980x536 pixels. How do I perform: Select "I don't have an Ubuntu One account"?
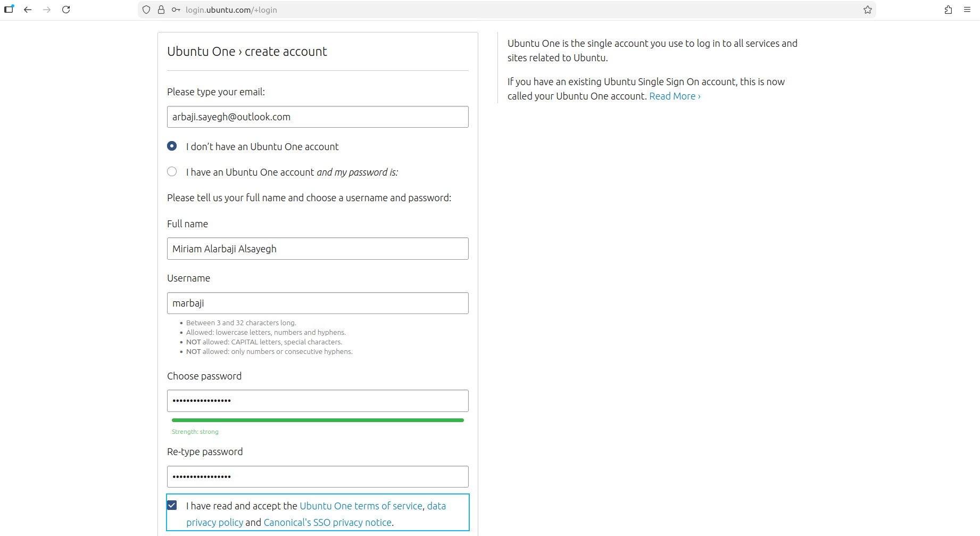(x=172, y=146)
